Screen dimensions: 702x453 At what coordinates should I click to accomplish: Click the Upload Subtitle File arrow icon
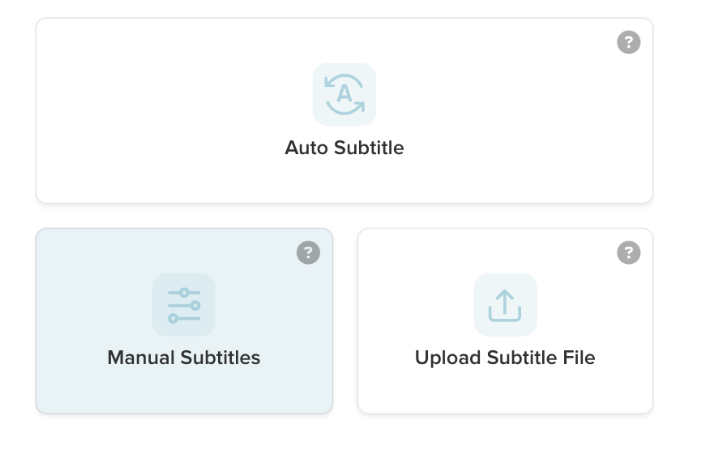(x=505, y=304)
